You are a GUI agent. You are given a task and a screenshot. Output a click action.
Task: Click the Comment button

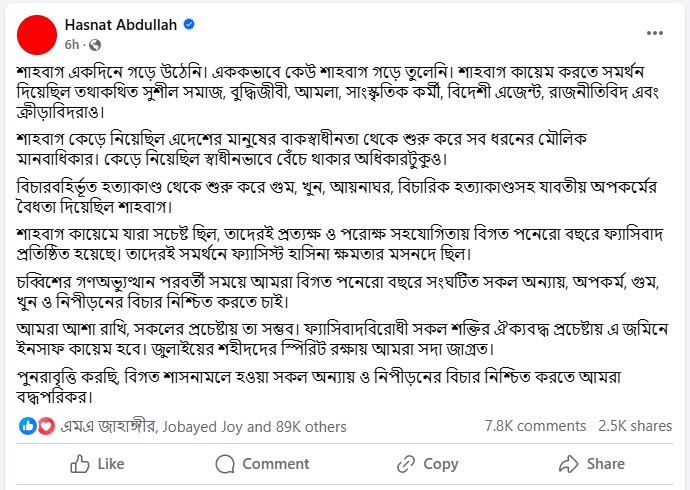pos(262,464)
